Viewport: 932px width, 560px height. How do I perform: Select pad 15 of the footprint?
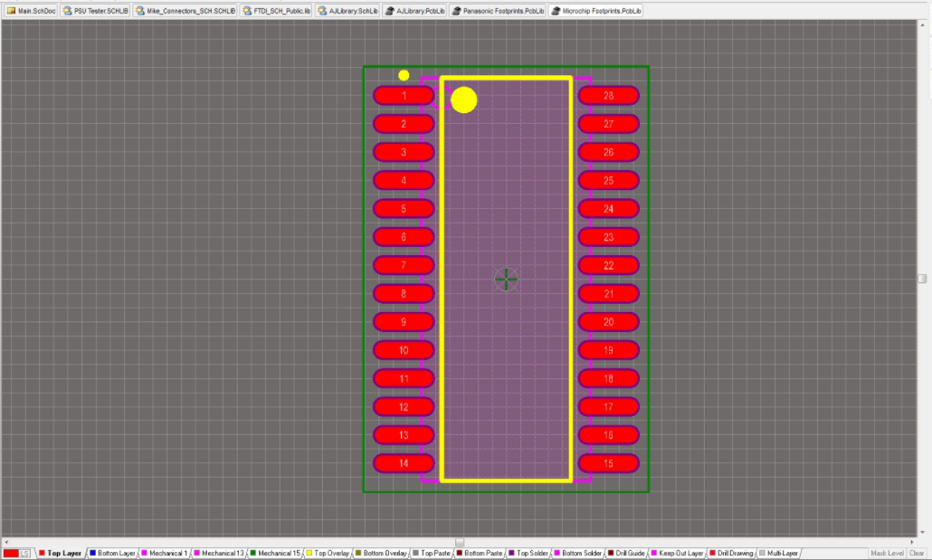point(608,463)
